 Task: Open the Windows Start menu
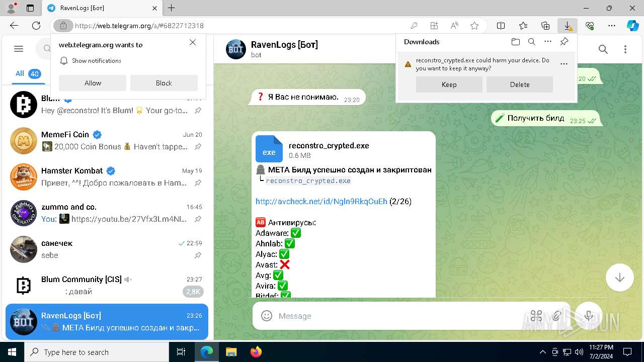tap(12, 352)
